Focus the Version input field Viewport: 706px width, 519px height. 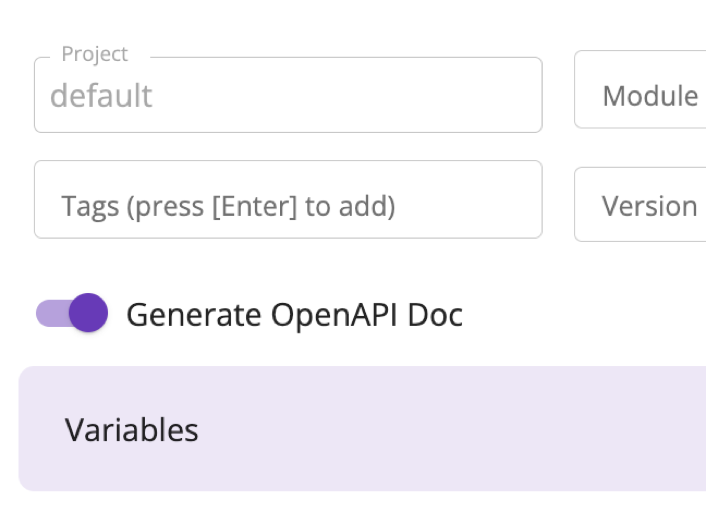pos(640,206)
